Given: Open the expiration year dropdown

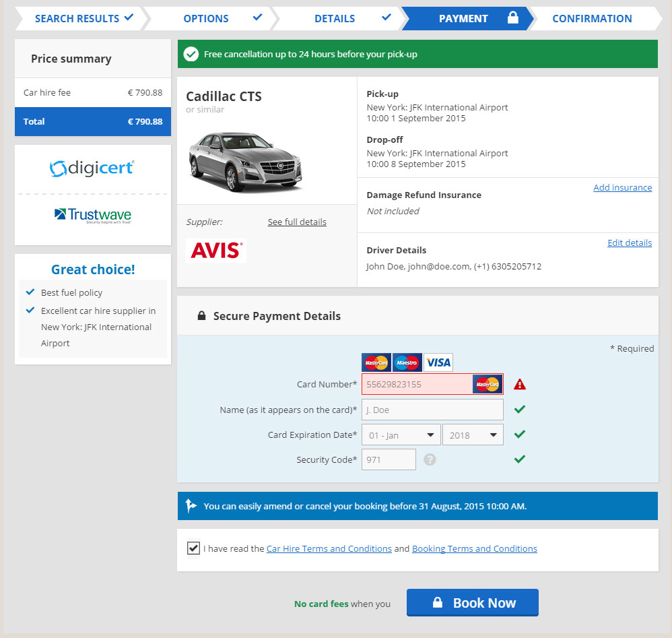Looking at the screenshot, I should [x=473, y=435].
